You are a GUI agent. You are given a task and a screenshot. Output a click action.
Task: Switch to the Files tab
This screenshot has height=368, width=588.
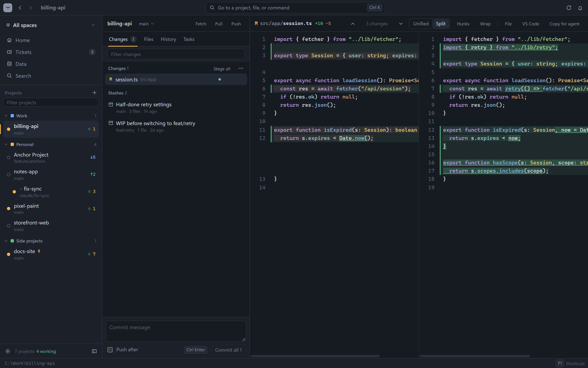pyautogui.click(x=148, y=39)
